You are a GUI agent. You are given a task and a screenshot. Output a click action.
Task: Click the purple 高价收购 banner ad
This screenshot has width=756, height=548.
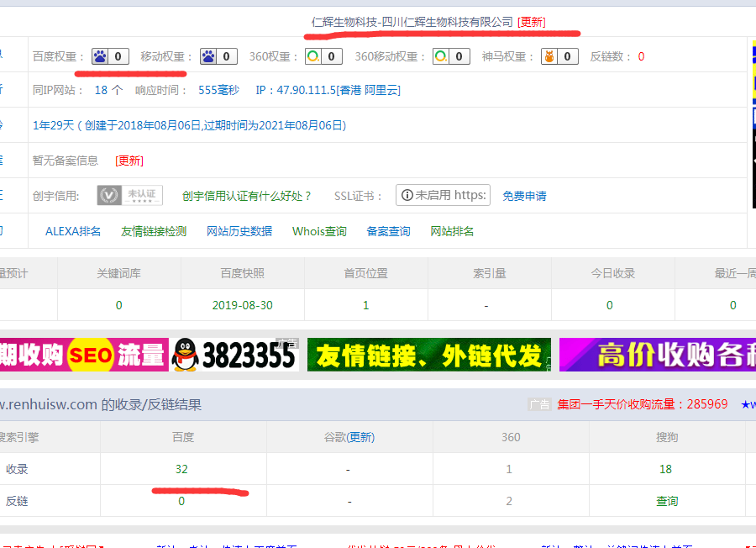(x=658, y=355)
